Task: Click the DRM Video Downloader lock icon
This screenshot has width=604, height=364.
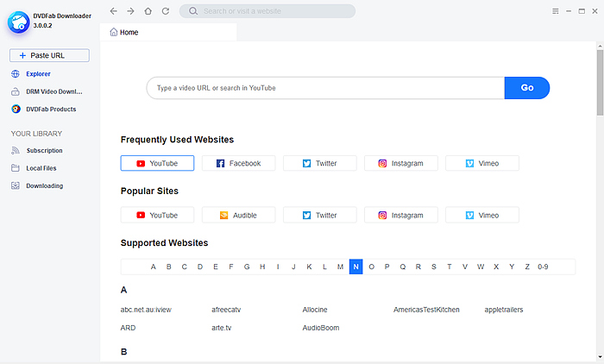Action: tap(16, 91)
